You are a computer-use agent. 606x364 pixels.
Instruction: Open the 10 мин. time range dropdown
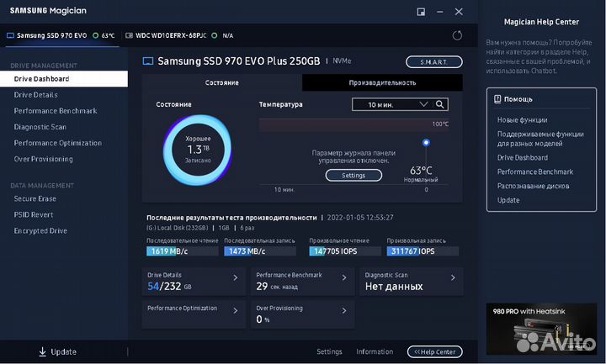tap(393, 104)
